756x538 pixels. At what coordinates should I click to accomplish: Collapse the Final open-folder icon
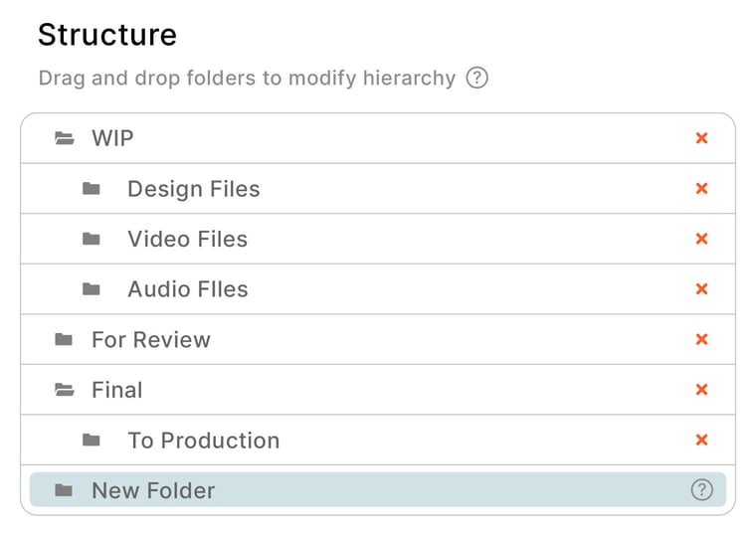coord(65,390)
